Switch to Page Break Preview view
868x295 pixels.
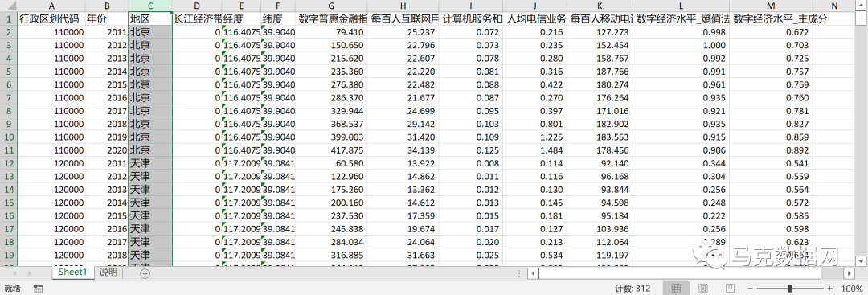730,289
